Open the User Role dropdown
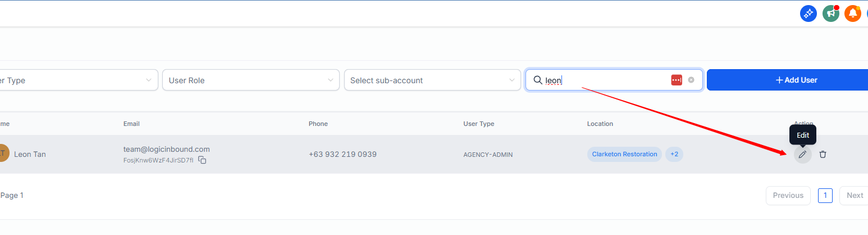The width and height of the screenshot is (868, 235). (250, 80)
